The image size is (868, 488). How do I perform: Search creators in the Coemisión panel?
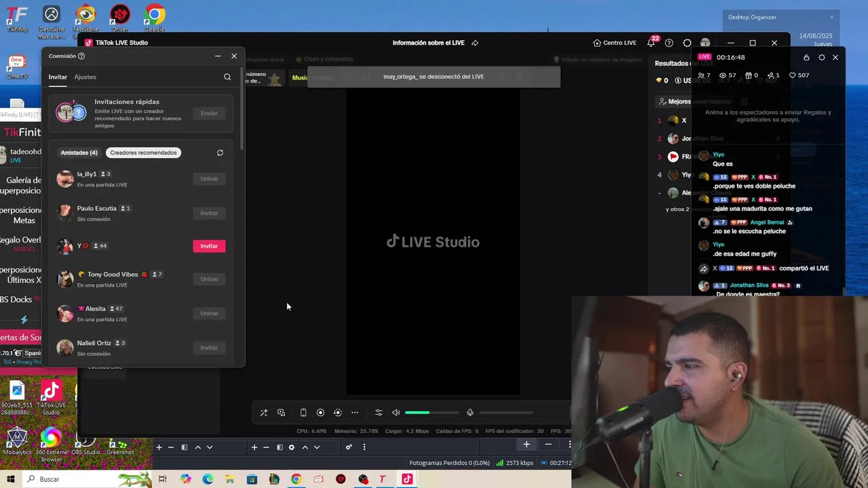pos(227,77)
